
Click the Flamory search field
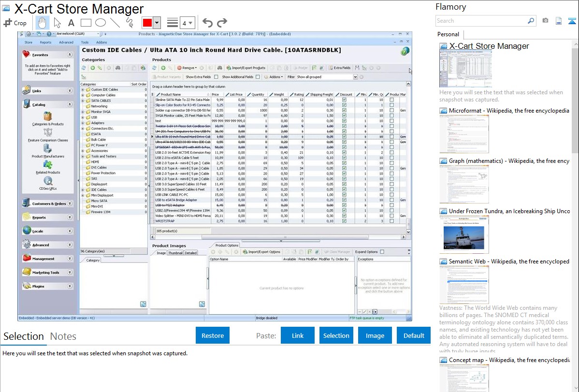pos(481,21)
